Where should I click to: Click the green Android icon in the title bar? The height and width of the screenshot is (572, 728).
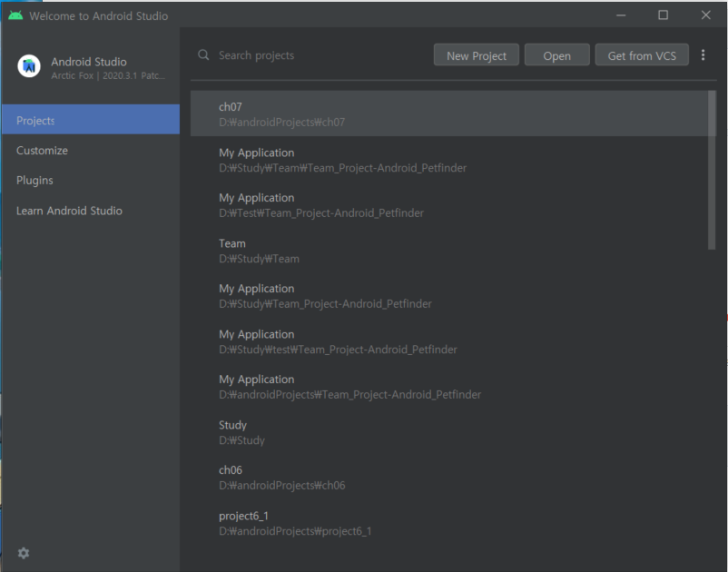pos(15,15)
